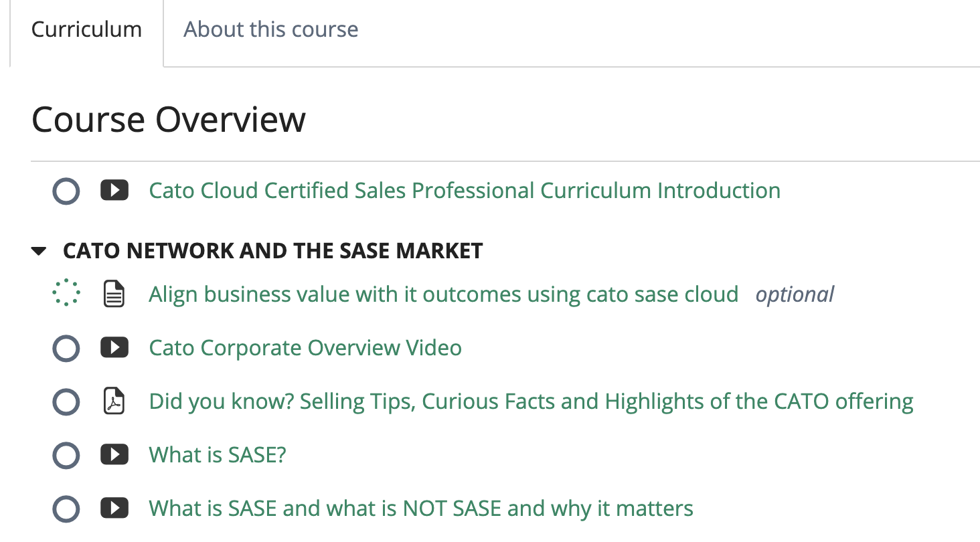The height and width of the screenshot is (542, 980).
Task: Open the PDF icon beside Did you know? lesson
Action: click(114, 401)
